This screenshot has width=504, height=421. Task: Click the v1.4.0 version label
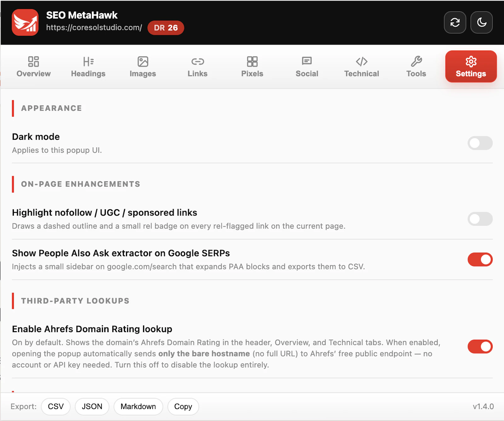click(483, 407)
